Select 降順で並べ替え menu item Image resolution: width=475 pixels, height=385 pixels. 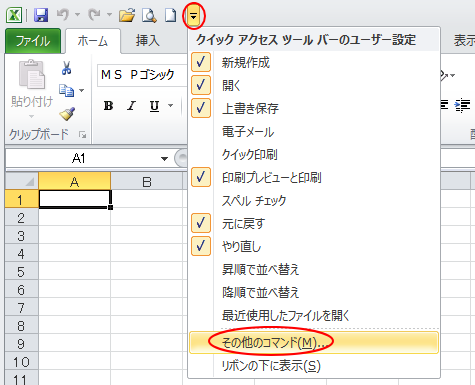click(313, 292)
